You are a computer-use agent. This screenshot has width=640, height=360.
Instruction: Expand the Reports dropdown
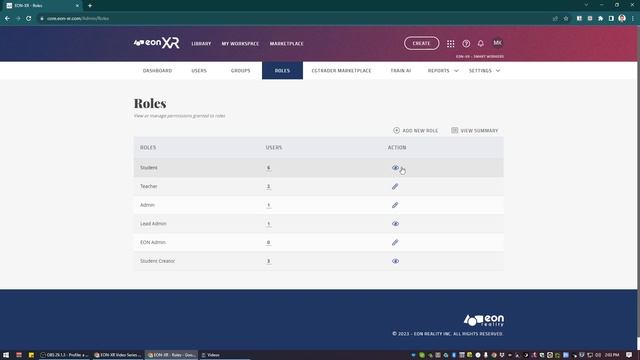coord(443,71)
